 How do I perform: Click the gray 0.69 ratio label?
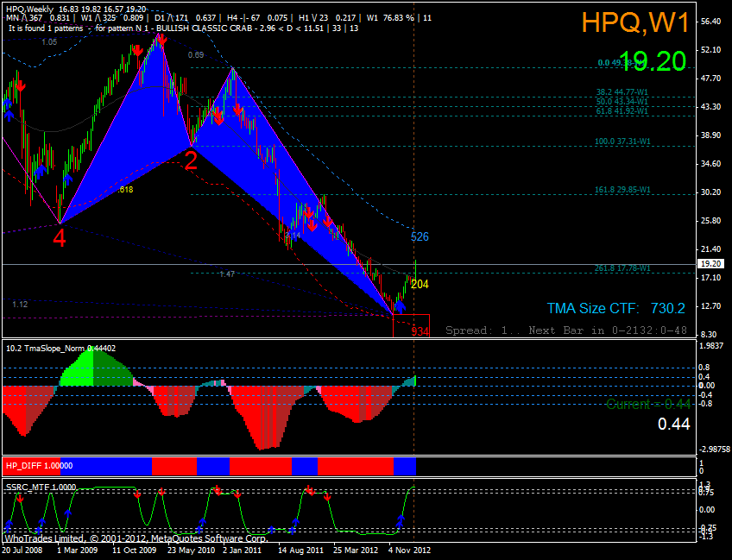click(x=196, y=55)
